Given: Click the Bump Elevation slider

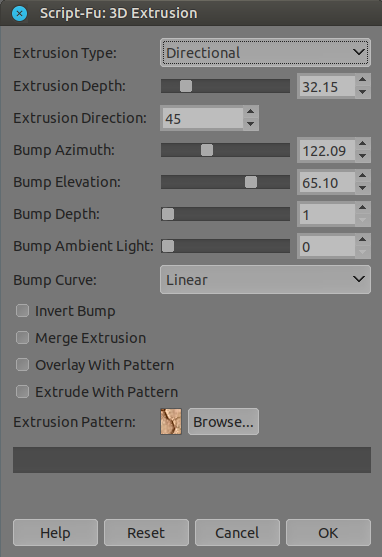Looking at the screenshot, I should 225,182.
